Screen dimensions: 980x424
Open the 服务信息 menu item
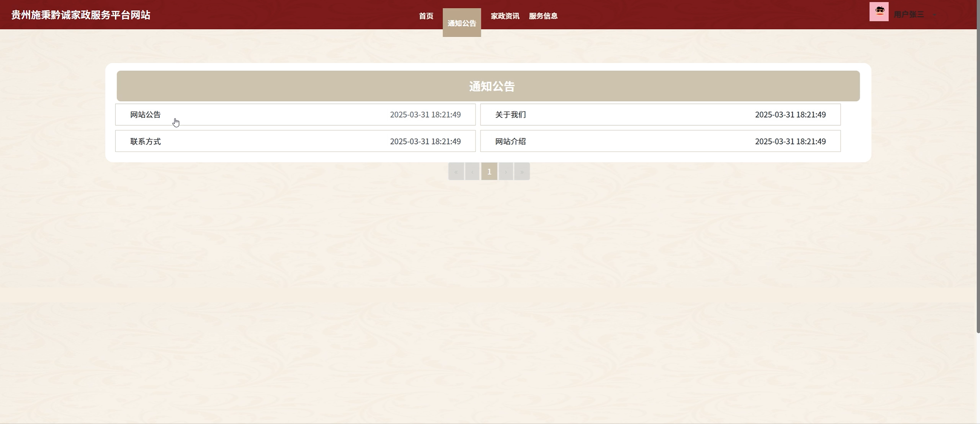(543, 16)
